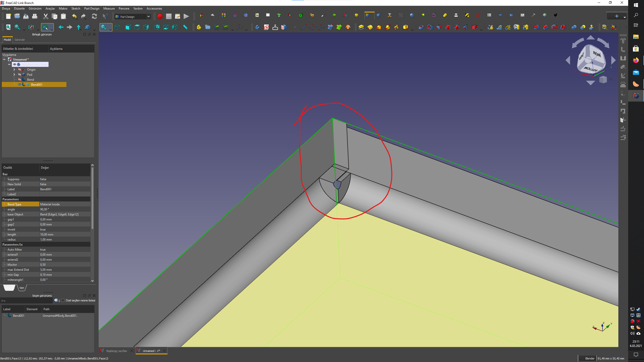Switch to the Görevler tab
The height and width of the screenshot is (362, 644).
pyautogui.click(x=20, y=40)
